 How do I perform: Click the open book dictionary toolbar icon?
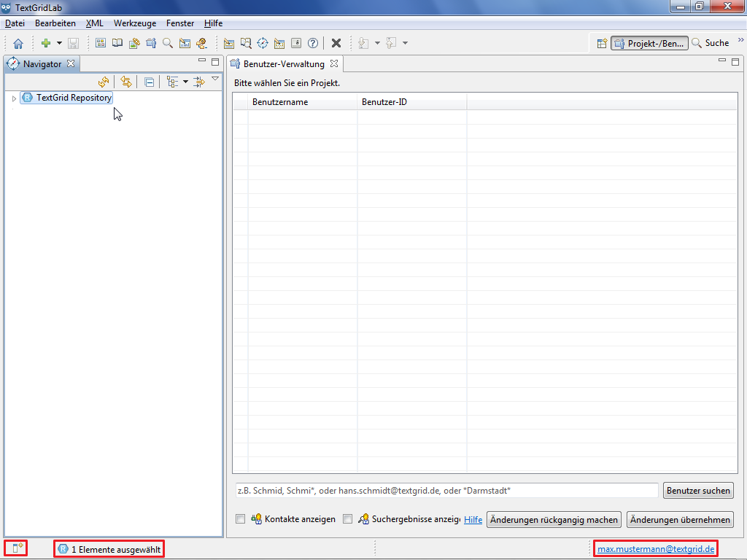pos(117,44)
